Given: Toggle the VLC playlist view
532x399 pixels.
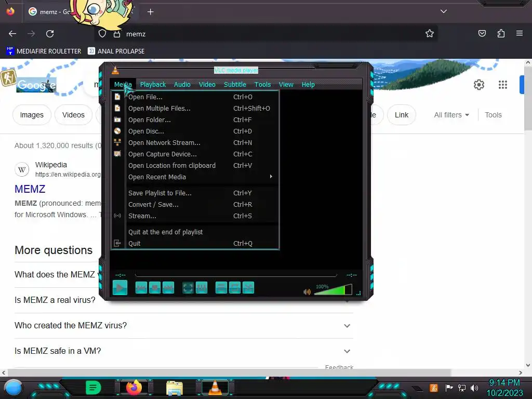Looking at the screenshot, I should pyautogui.click(x=221, y=288).
